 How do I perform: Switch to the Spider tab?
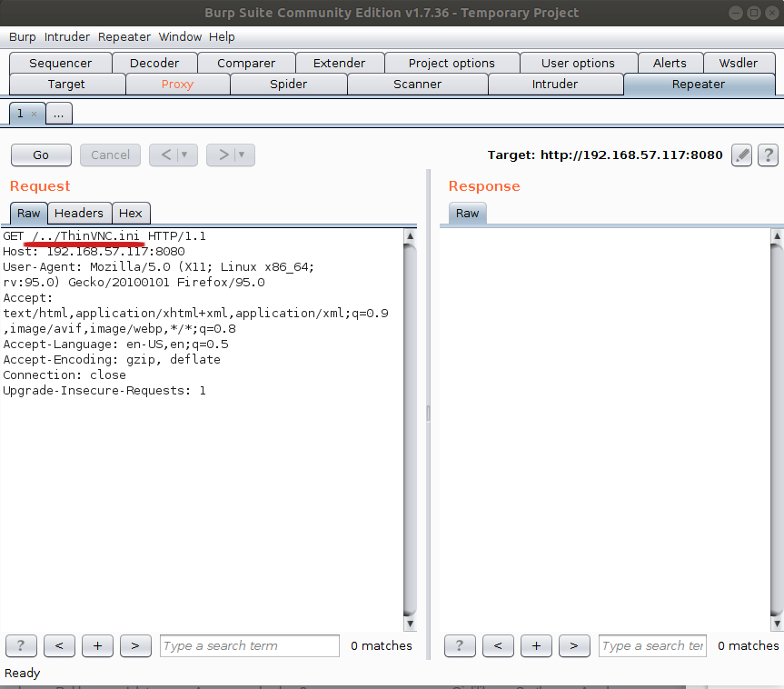tap(289, 84)
